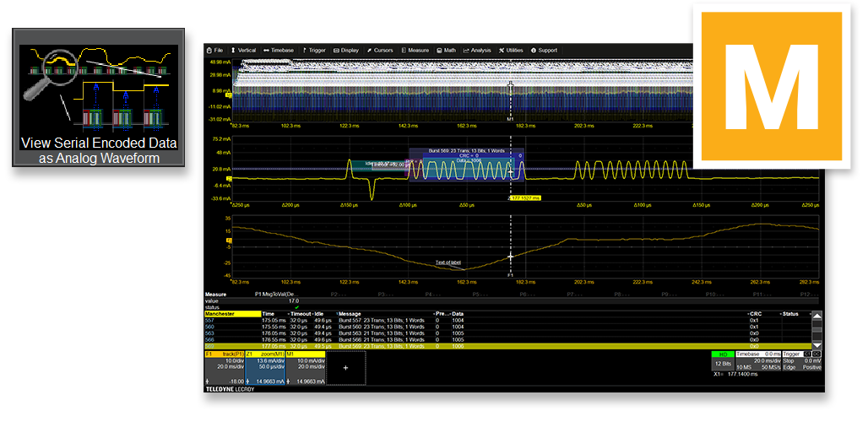
Task: Open the Utilities menu
Action: 511,51
